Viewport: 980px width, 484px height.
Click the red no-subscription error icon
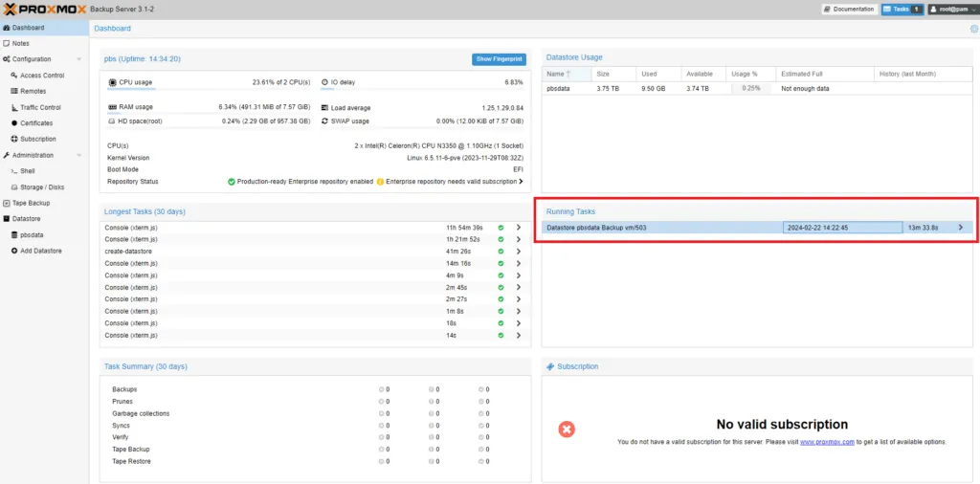[567, 429]
